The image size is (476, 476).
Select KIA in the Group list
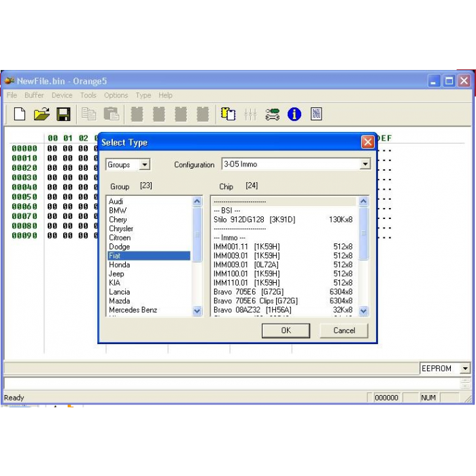(x=149, y=283)
